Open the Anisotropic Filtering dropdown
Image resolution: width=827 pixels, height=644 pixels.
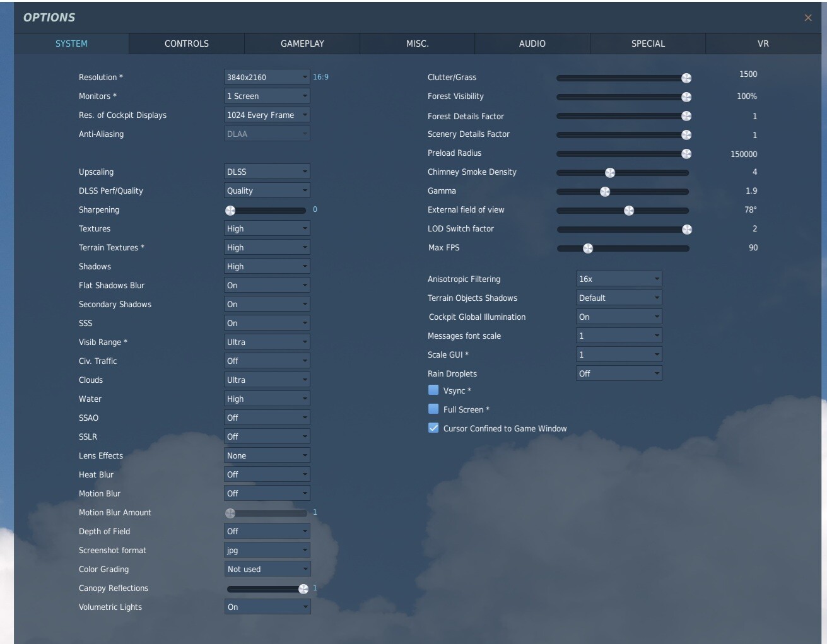point(619,279)
